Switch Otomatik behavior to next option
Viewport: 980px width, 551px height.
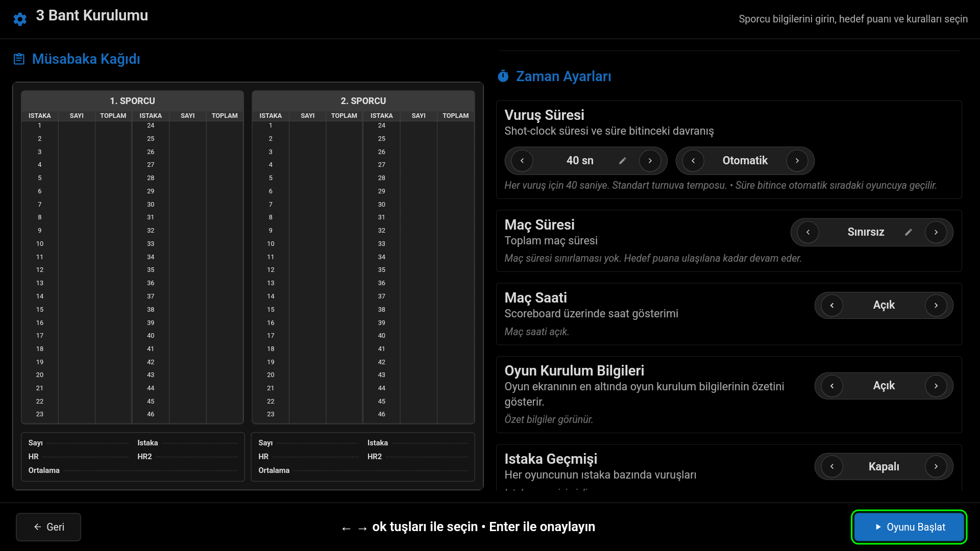797,161
